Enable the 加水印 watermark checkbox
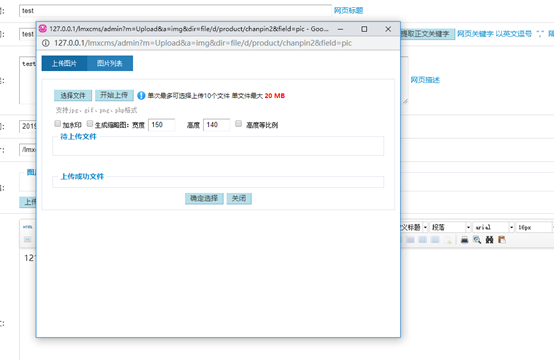This screenshot has height=360, width=554. click(57, 123)
